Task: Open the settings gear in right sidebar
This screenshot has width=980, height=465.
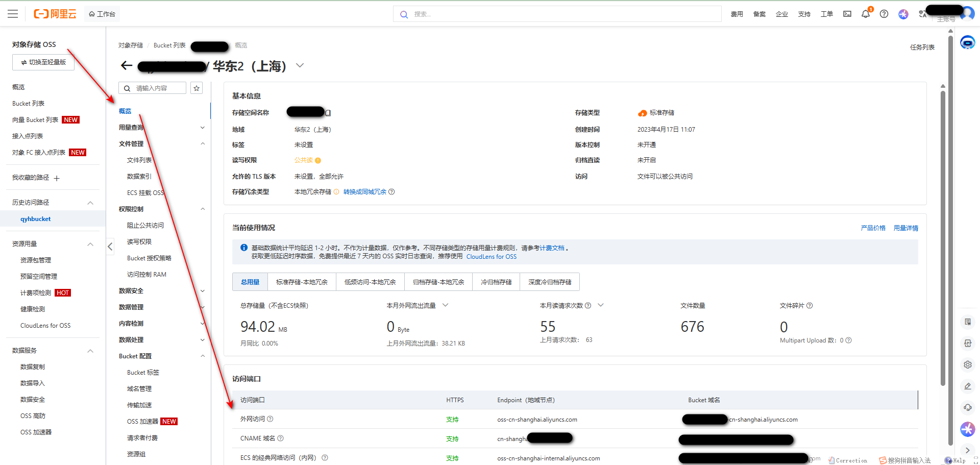Action: point(968,364)
